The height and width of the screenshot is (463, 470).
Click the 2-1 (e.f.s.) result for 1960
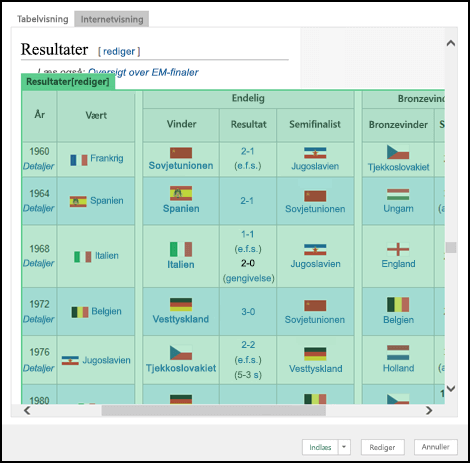[248, 159]
